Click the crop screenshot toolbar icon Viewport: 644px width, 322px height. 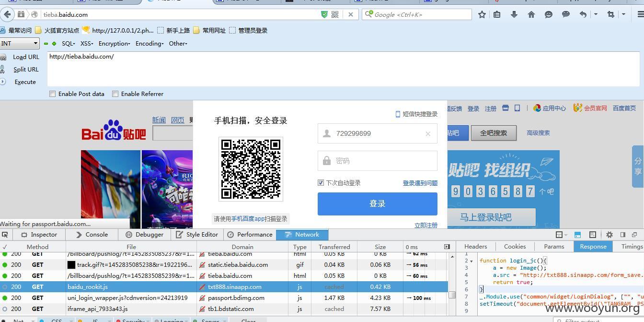611,14
